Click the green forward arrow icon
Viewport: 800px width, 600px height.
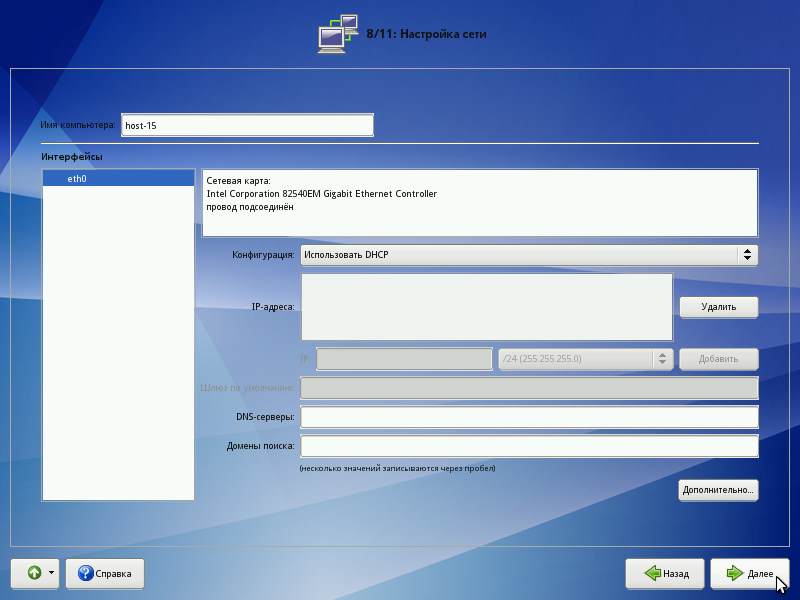click(x=734, y=573)
